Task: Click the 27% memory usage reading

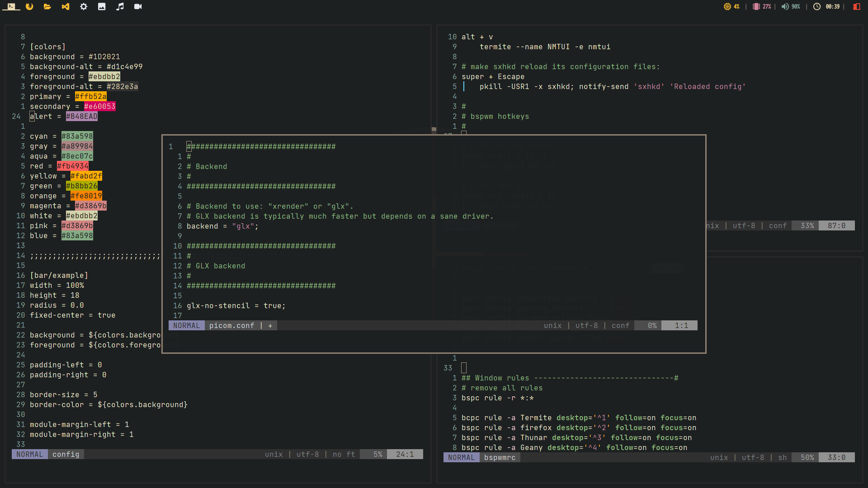Action: point(767,7)
